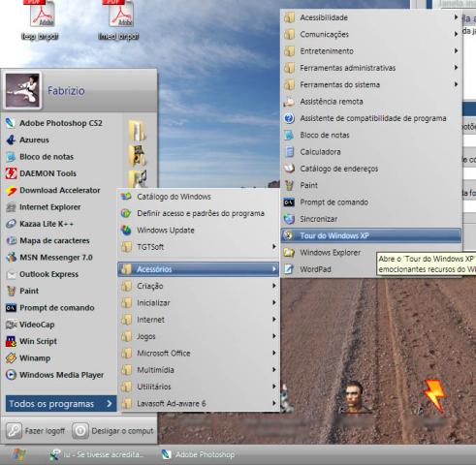The height and width of the screenshot is (465, 476).
Task: Expand the Jogos submenu folder
Action: tap(199, 336)
